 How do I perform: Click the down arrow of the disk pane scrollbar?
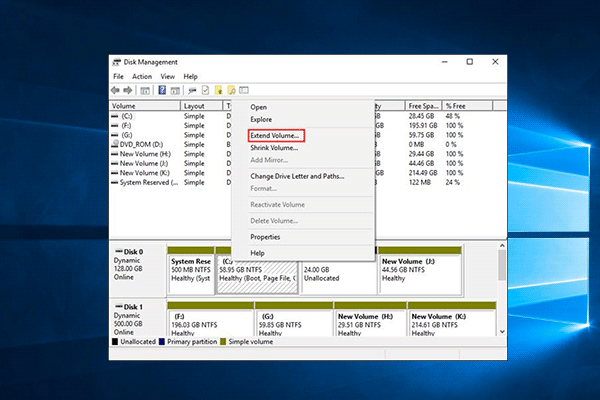(x=502, y=332)
